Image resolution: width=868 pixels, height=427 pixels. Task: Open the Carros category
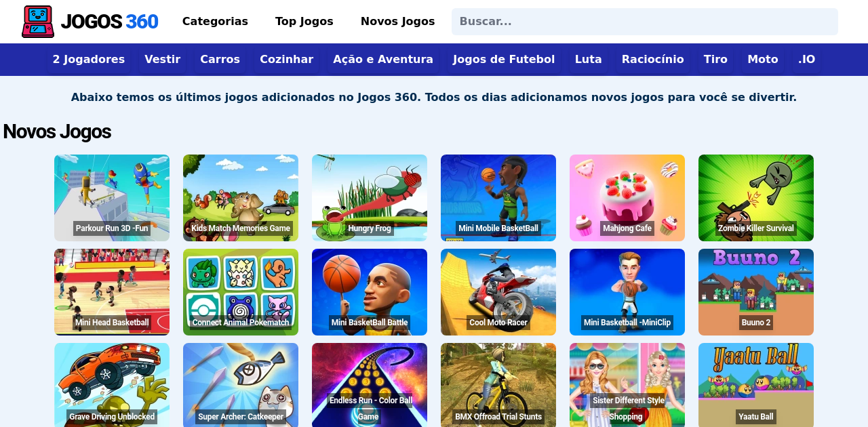pos(220,60)
